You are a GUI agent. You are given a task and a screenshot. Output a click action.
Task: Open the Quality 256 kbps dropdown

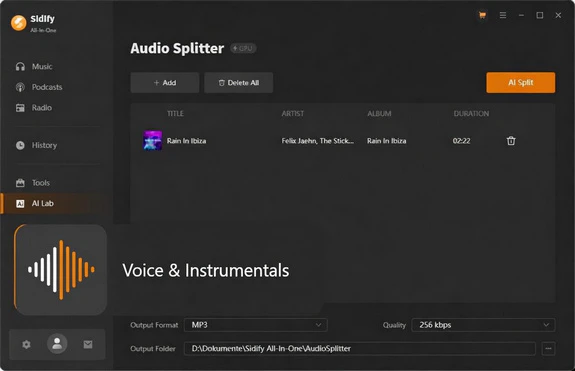click(x=483, y=325)
